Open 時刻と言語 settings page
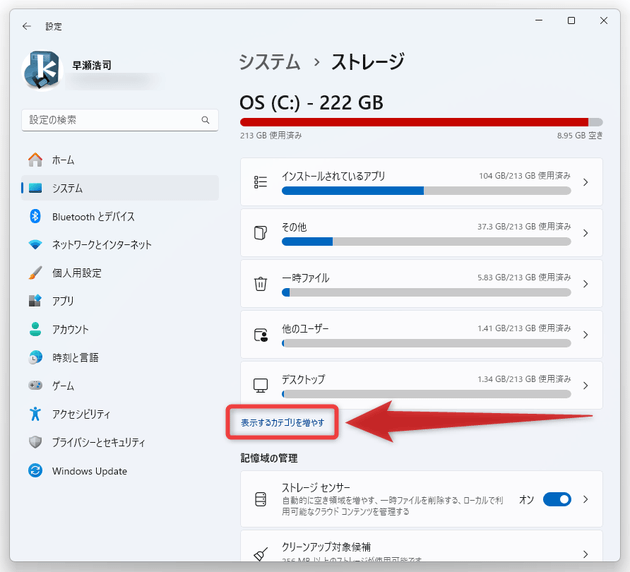This screenshot has width=630, height=572. point(120,358)
